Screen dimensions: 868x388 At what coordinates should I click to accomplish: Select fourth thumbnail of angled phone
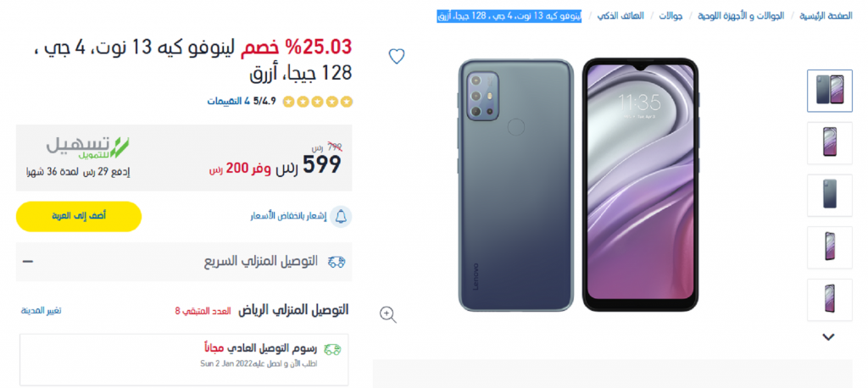pos(829,247)
